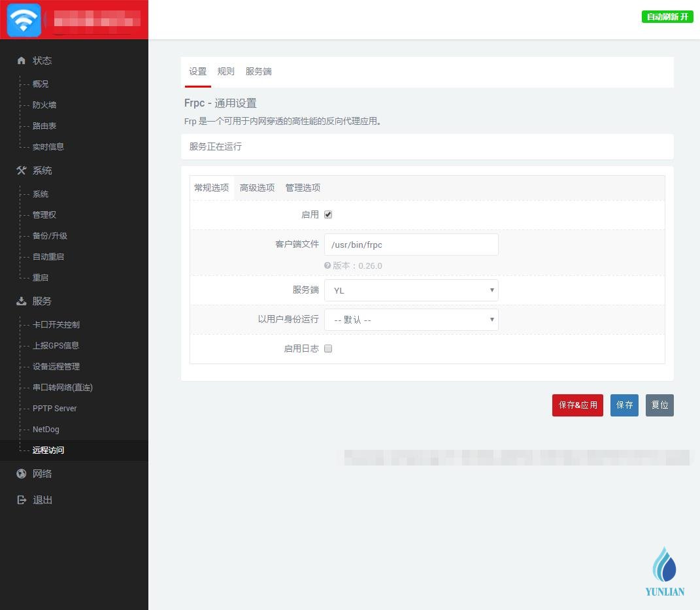The width and height of the screenshot is (700, 610).
Task: Click the WiFi logo icon
Action: [24, 20]
